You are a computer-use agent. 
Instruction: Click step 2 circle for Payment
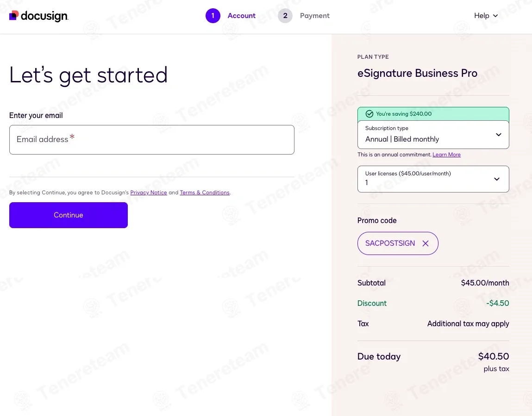click(x=285, y=16)
